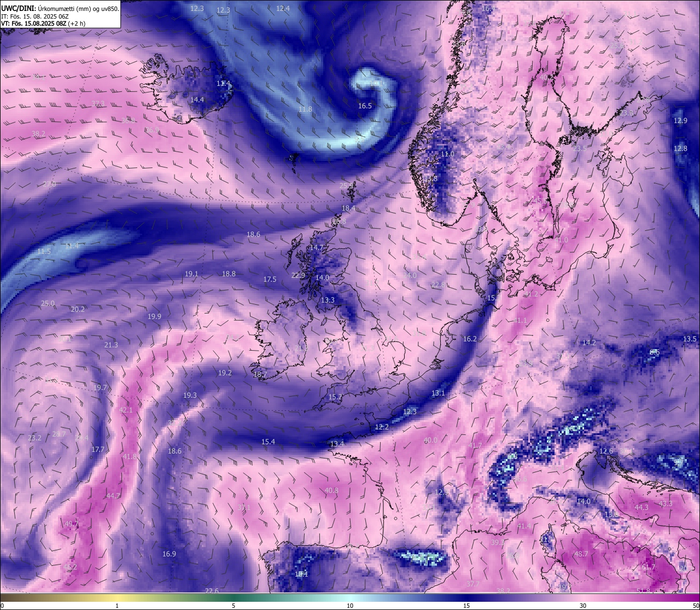700x610 pixels.
Task: Select the 17.5 value west of Scotland
Action: point(270,280)
